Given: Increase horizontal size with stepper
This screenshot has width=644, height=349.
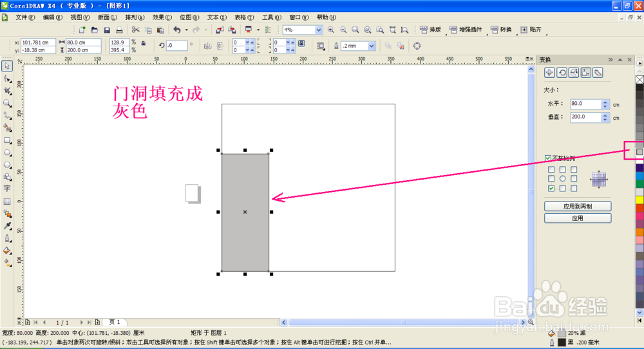Looking at the screenshot, I should point(605,102).
